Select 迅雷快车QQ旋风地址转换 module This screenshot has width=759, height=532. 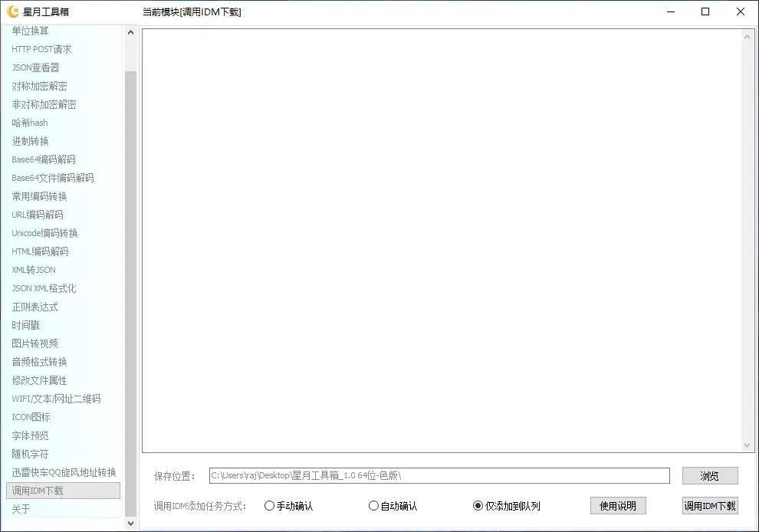64,472
